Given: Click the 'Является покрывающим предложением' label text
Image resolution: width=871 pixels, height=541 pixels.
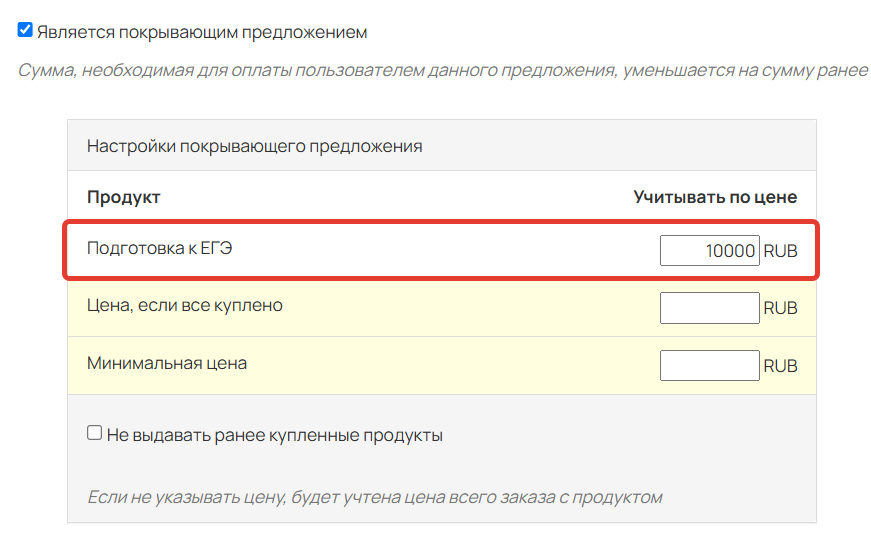Looking at the screenshot, I should pyautogui.click(x=202, y=32).
